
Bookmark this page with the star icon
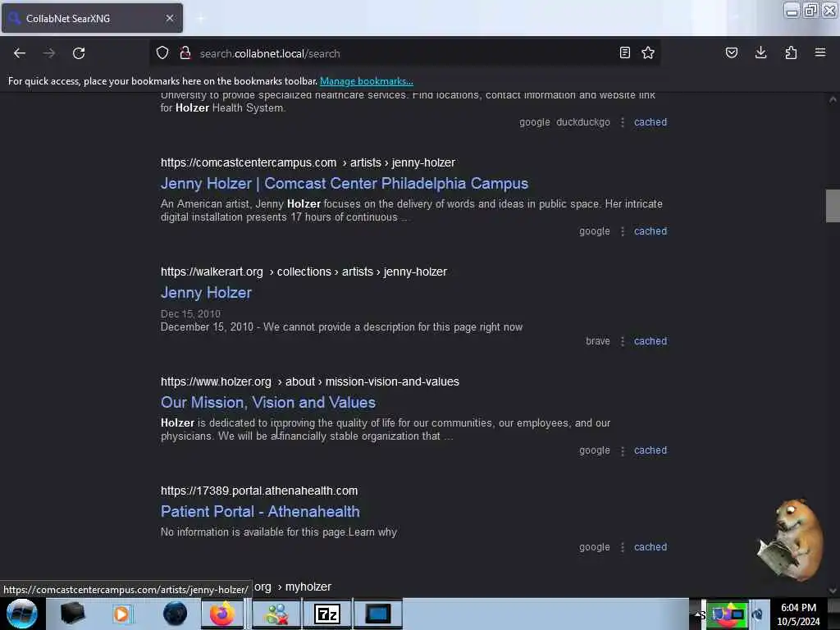pos(648,52)
